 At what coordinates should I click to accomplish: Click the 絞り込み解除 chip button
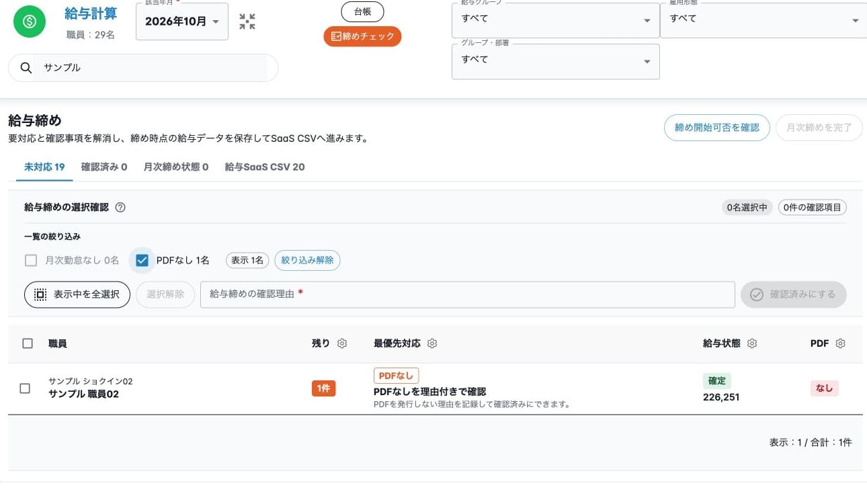[307, 260]
